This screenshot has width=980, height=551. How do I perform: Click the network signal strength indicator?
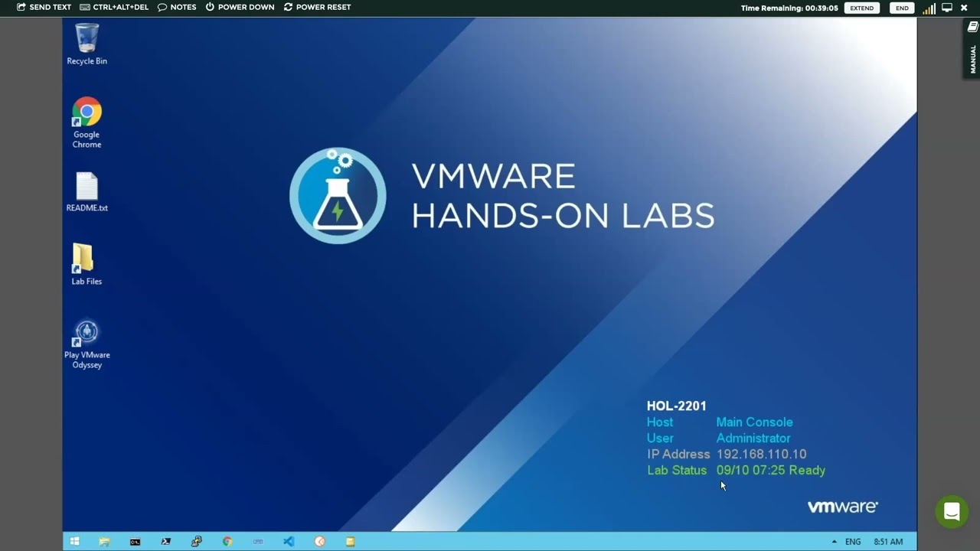pyautogui.click(x=929, y=8)
